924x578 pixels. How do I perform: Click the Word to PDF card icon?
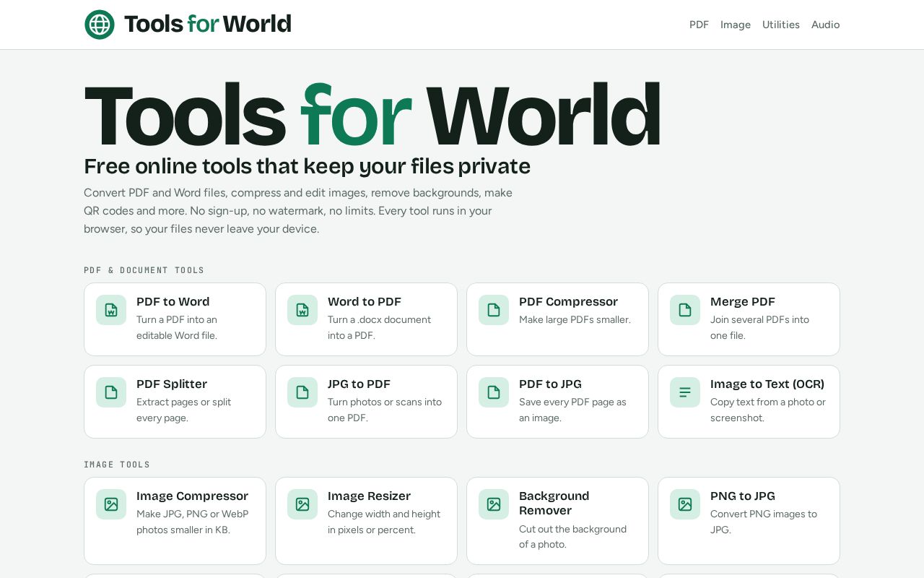(302, 310)
